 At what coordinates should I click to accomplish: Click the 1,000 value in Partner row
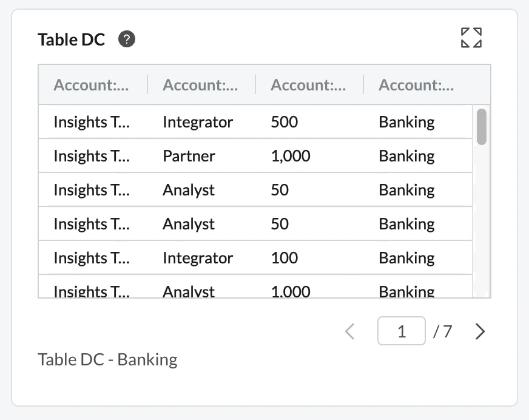(x=291, y=156)
